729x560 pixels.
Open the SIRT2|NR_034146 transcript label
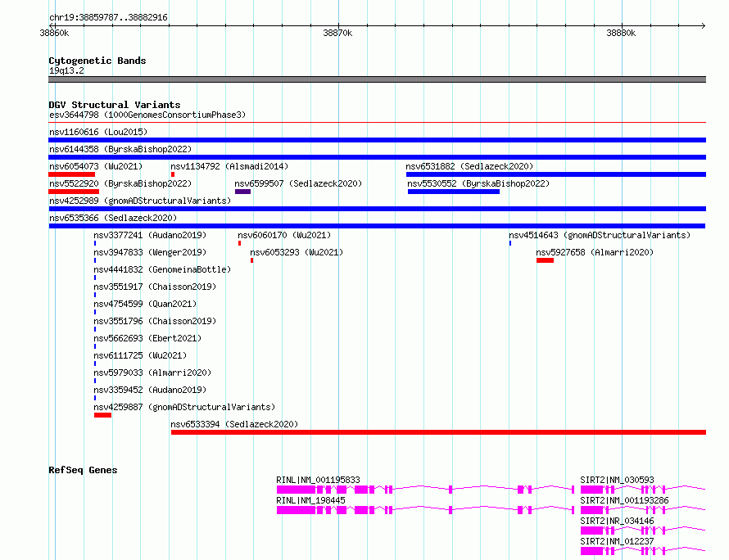click(617, 521)
